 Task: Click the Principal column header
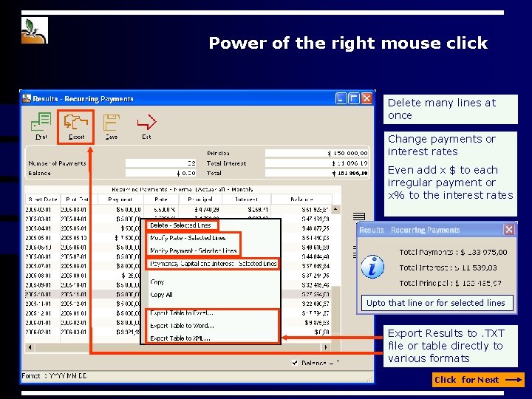[x=200, y=199]
